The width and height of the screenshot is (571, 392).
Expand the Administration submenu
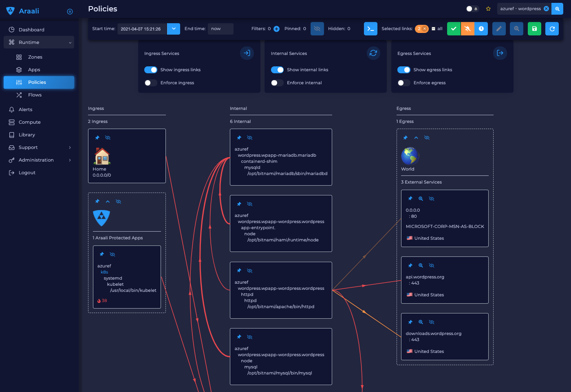70,160
